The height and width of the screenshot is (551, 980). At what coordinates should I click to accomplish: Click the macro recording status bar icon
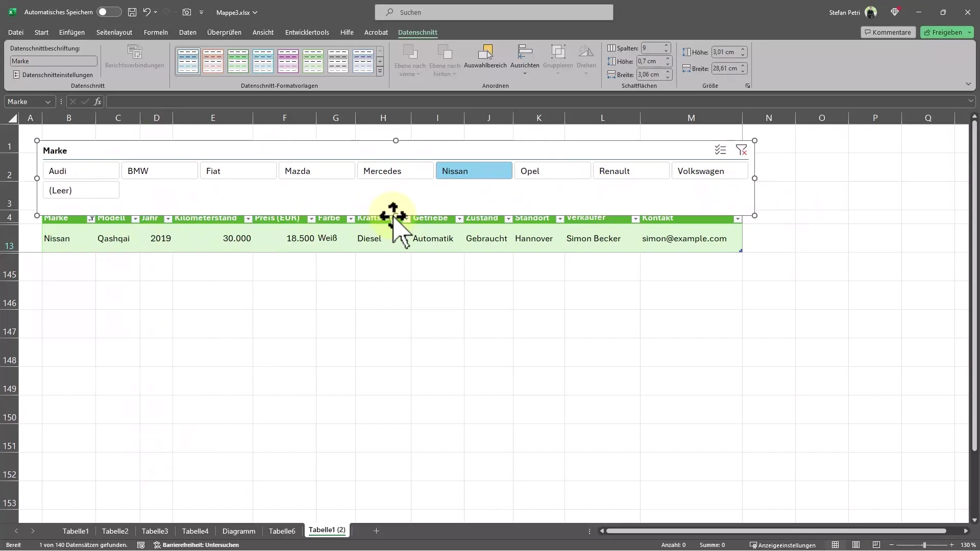pos(141,545)
